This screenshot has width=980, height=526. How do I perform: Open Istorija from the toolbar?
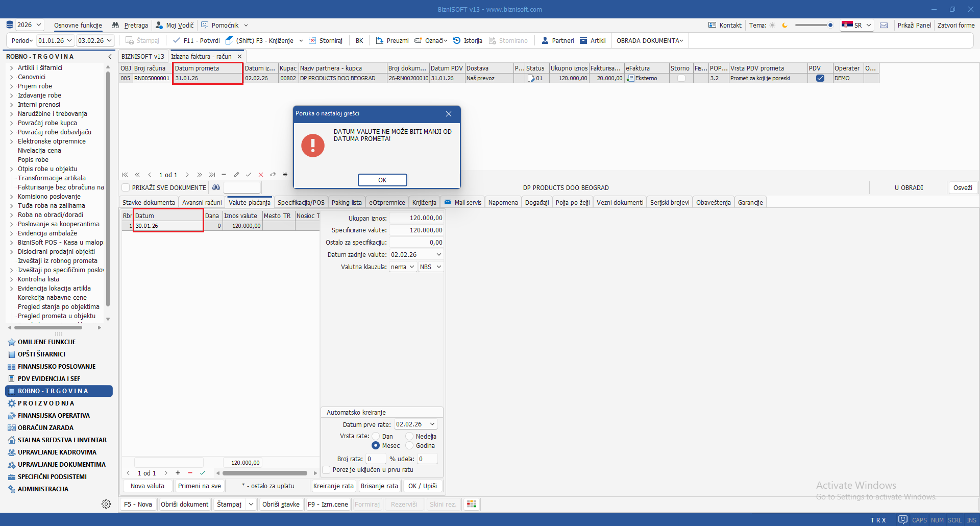pyautogui.click(x=457, y=40)
